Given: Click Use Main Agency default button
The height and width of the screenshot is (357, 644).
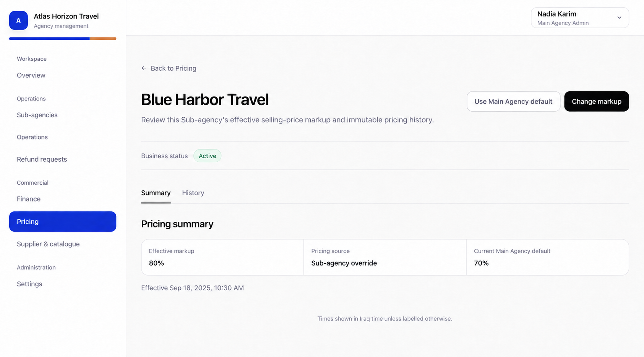Looking at the screenshot, I should pyautogui.click(x=513, y=101).
